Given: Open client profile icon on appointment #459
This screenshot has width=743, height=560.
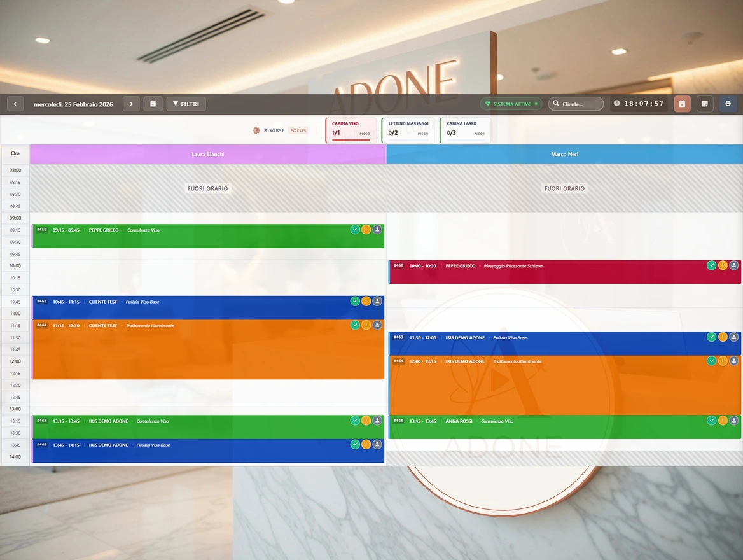Looking at the screenshot, I should coord(377,230).
